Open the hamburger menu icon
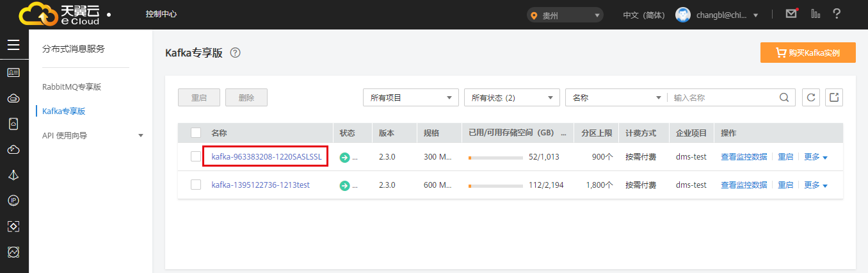Screen dimensions: 868x273 14,45
